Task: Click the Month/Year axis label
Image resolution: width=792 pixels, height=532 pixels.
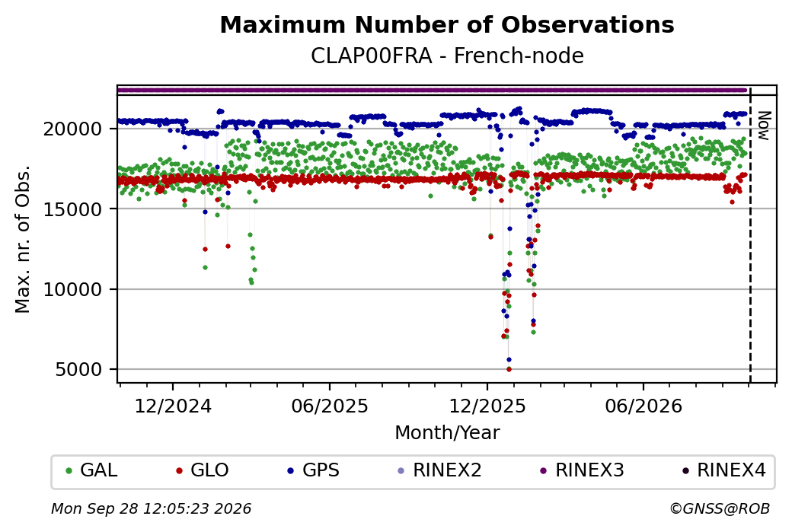Action: pos(447,433)
